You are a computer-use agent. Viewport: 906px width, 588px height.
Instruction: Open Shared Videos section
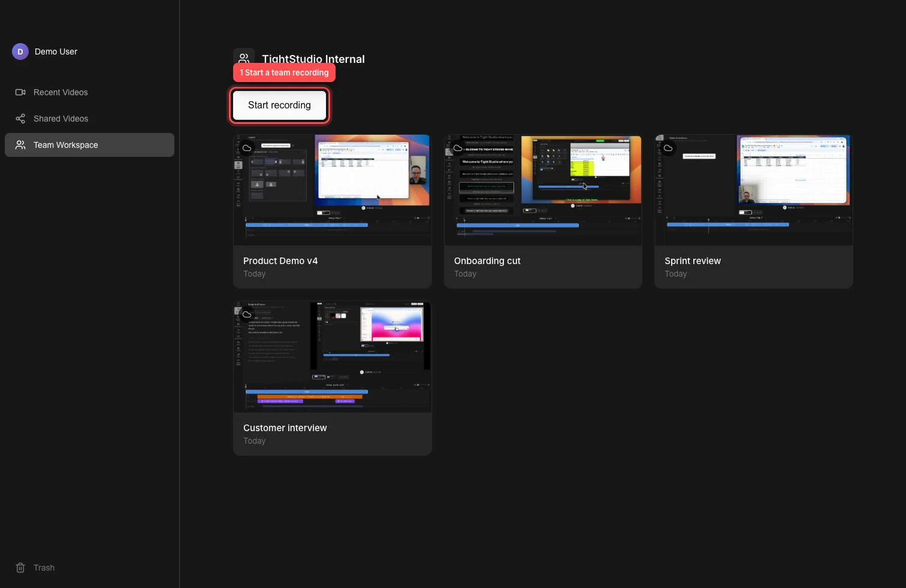click(90, 119)
